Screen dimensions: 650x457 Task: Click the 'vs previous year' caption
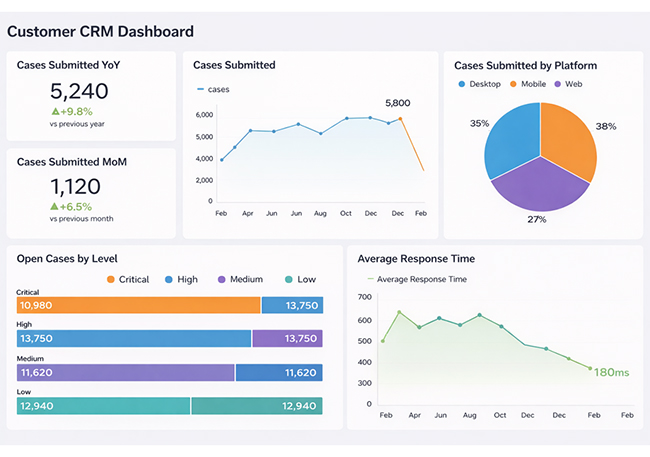[77, 124]
